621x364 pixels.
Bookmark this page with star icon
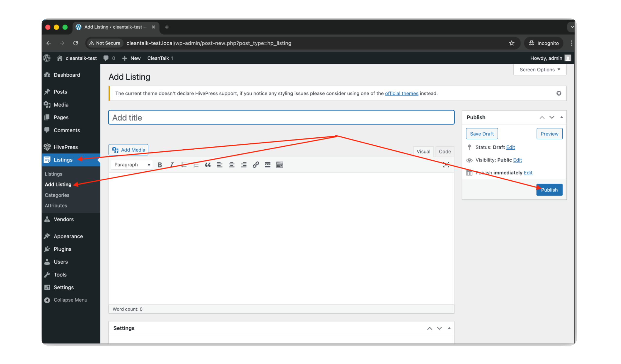pyautogui.click(x=512, y=43)
